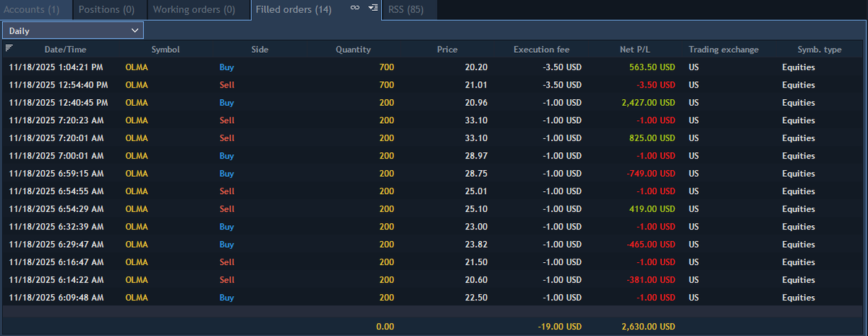Select the 7:20:01 AM order timestamp
868x336 pixels.
(x=56, y=138)
